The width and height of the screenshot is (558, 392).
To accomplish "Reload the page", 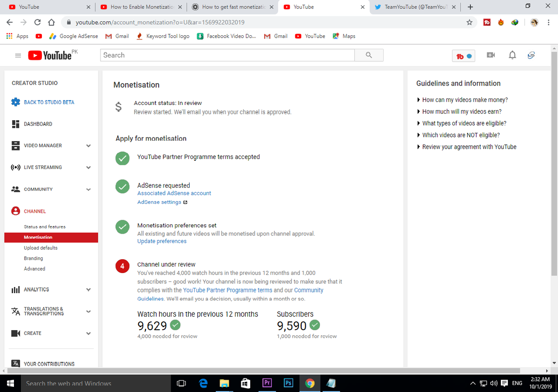I will coord(38,22).
